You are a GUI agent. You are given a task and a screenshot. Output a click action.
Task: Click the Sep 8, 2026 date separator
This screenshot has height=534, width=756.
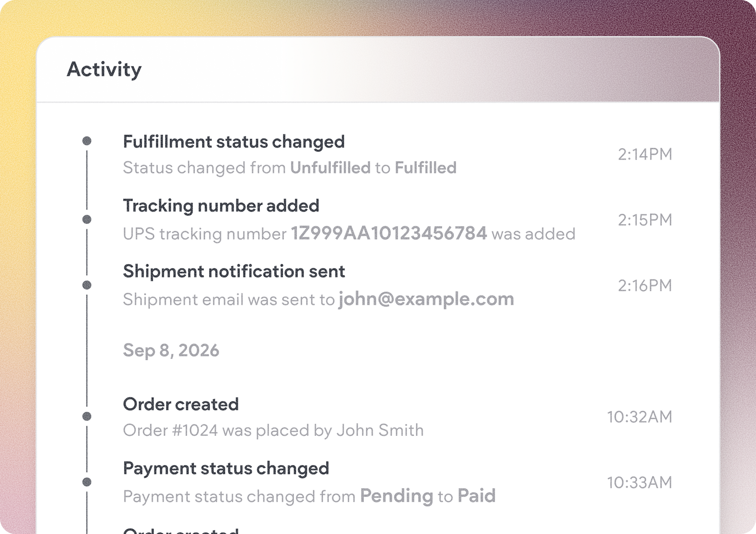pyautogui.click(x=171, y=350)
